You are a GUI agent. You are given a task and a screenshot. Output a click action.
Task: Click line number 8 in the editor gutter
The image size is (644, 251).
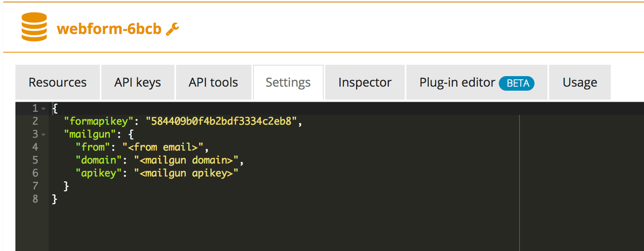pos(35,199)
